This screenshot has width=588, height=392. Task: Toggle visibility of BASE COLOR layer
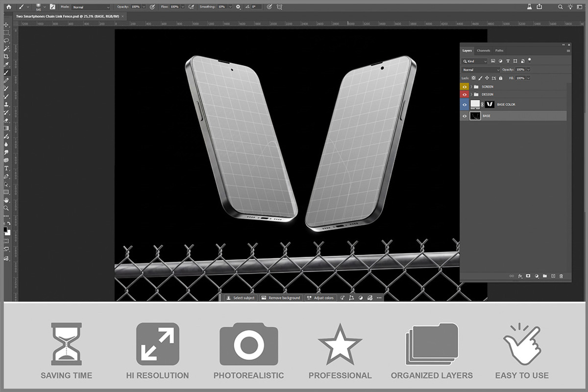[465, 104]
